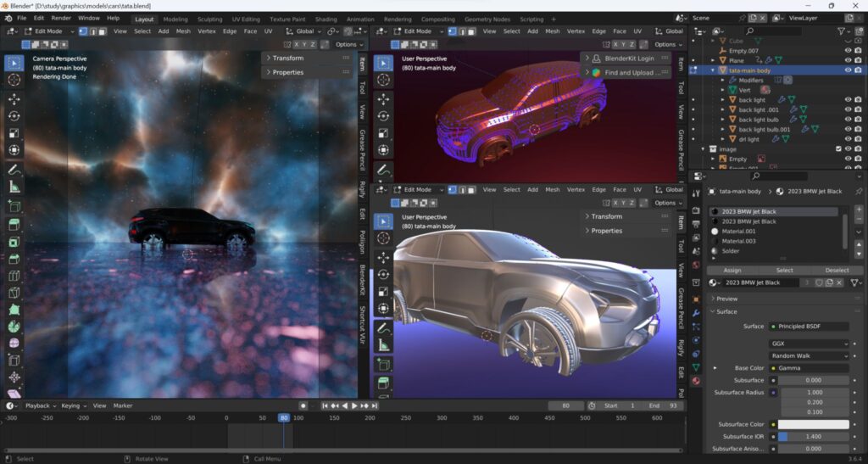Open the World properties tab
The height and width of the screenshot is (464, 868).
click(696, 265)
